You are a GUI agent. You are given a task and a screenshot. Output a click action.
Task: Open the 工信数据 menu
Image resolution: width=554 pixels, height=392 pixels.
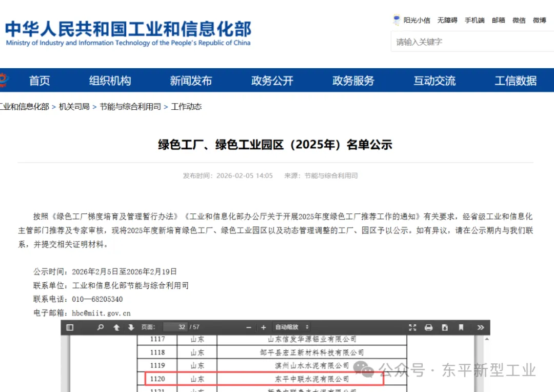[x=516, y=81]
